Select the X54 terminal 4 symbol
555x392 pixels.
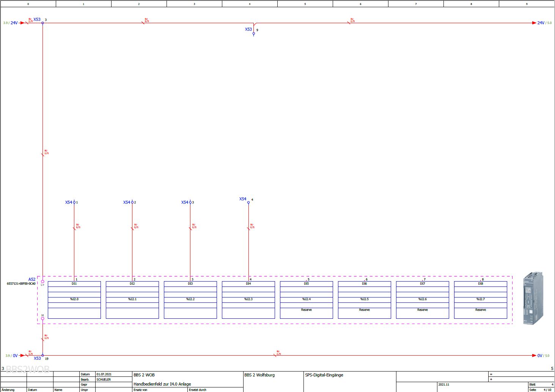click(248, 202)
